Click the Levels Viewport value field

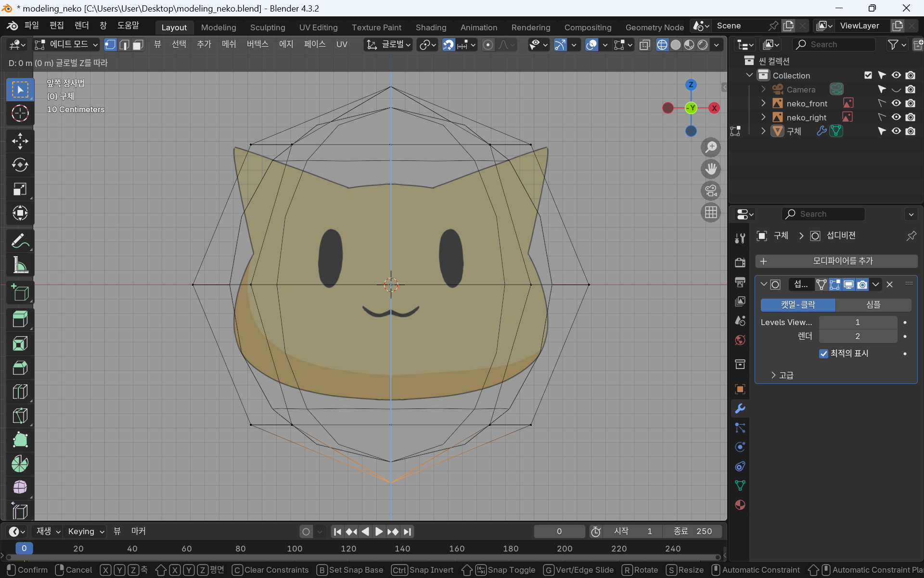point(858,322)
